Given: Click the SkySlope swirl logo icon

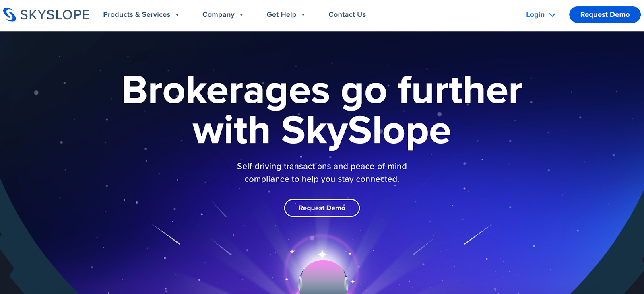Looking at the screenshot, I should point(9,14).
